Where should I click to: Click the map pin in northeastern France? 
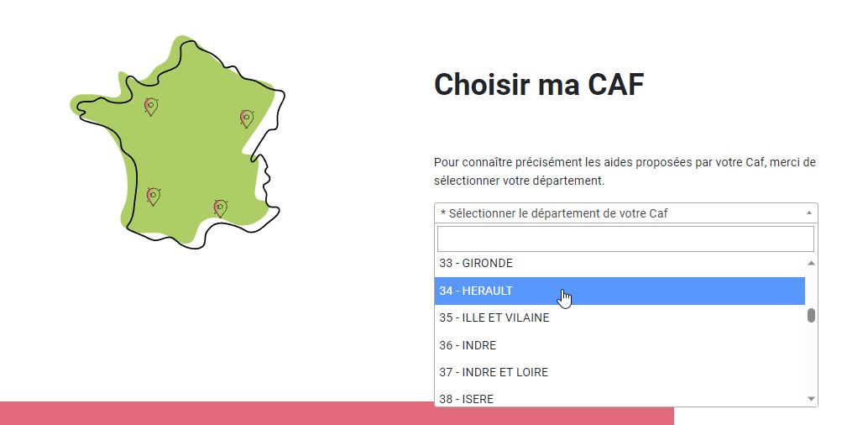(x=246, y=118)
